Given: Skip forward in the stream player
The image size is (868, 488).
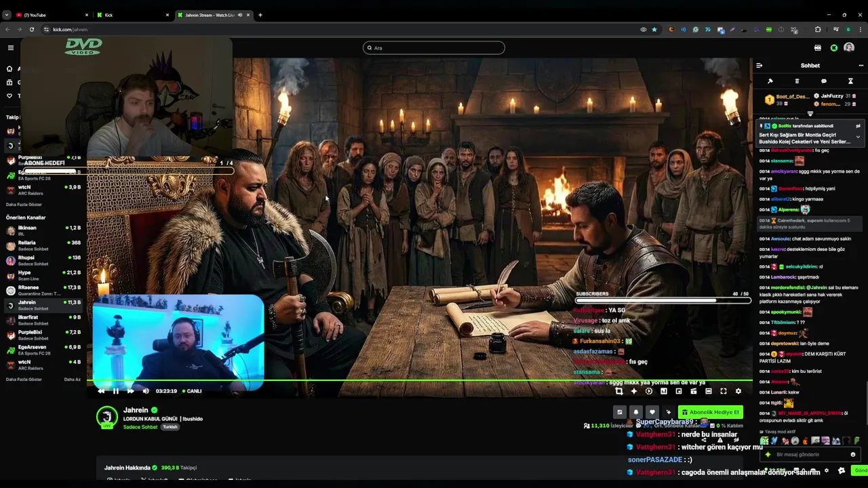Looking at the screenshot, I should pos(131,391).
